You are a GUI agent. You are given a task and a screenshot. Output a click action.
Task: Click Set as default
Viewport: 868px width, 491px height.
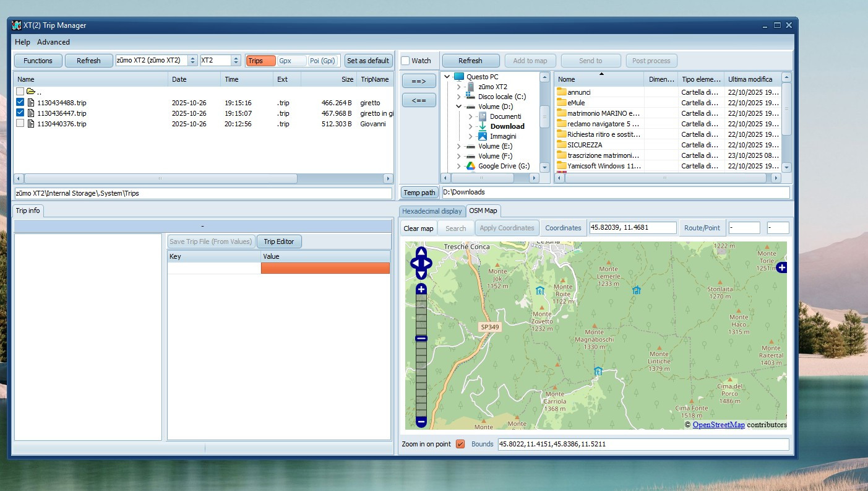click(368, 61)
